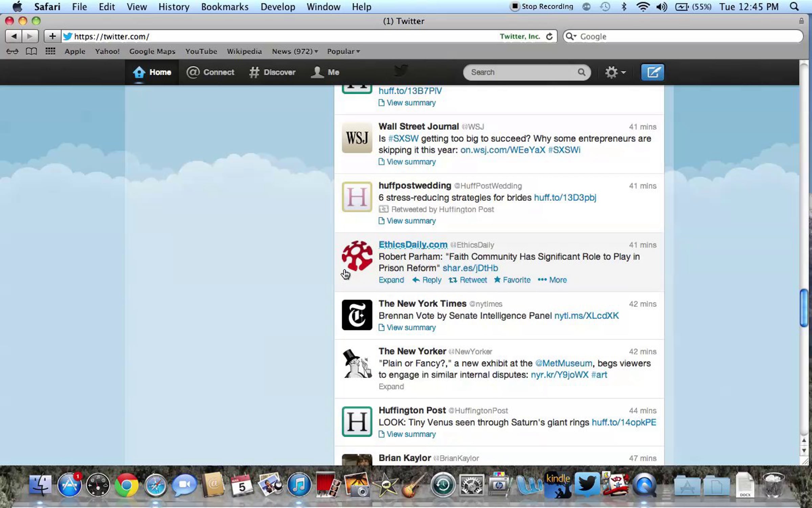Viewport: 812px width, 508px height.
Task: View summary of huffpostwedding tweet
Action: (407, 221)
